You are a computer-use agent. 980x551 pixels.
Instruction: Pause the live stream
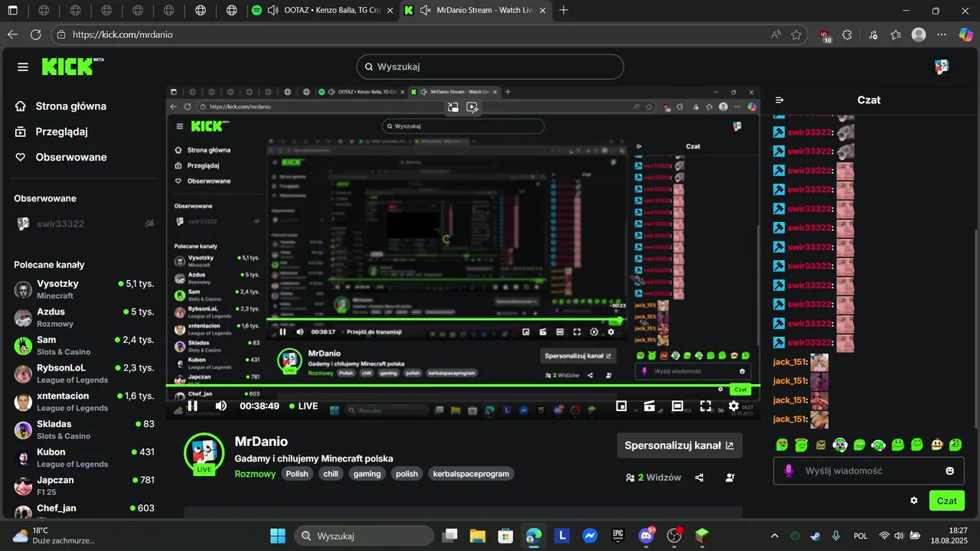[193, 406]
